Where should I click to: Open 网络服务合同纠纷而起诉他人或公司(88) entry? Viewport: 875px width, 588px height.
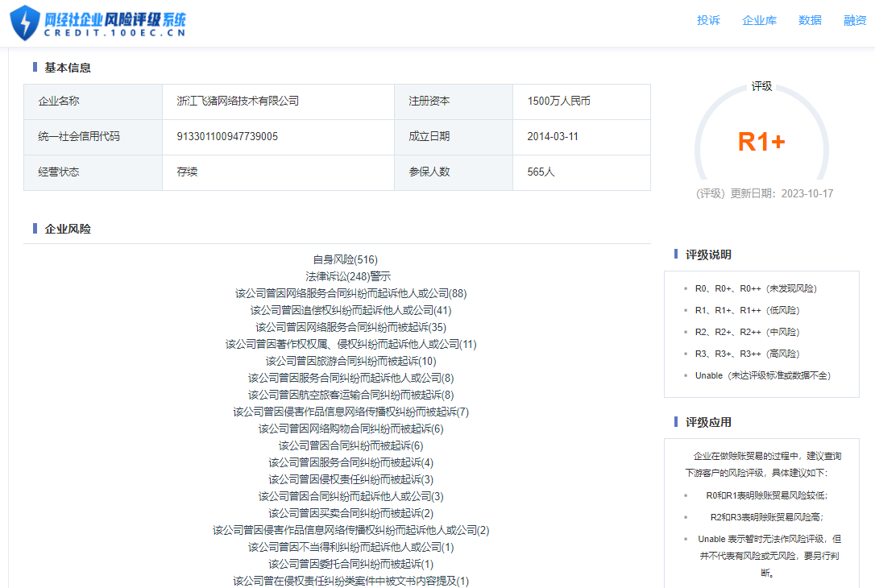350,293
